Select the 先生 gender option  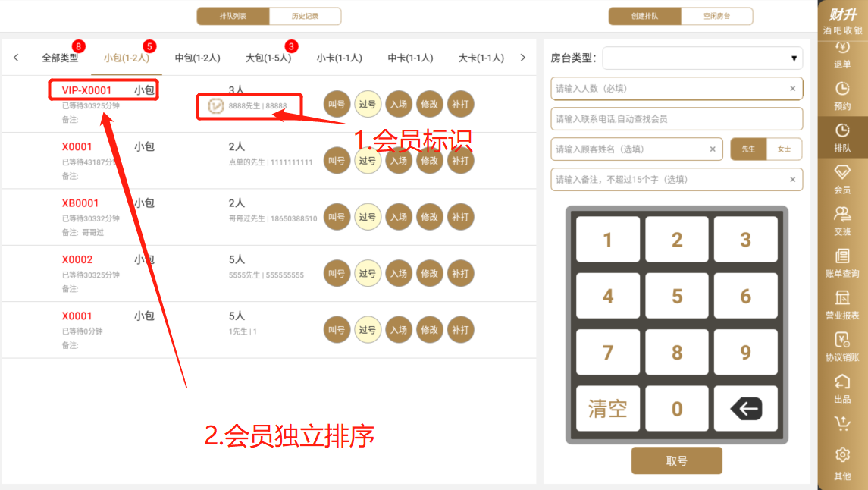[x=748, y=149]
